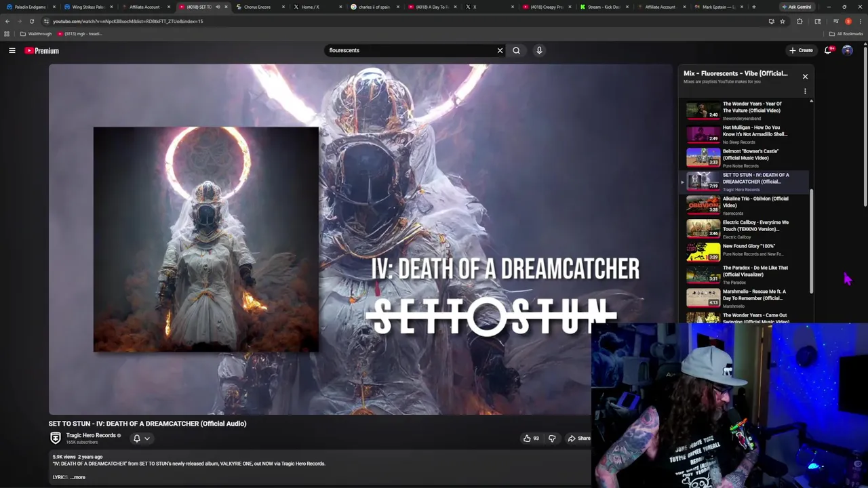Screen dimensions: 868x488
Task: Open the account avatar menu
Action: pos(847,50)
